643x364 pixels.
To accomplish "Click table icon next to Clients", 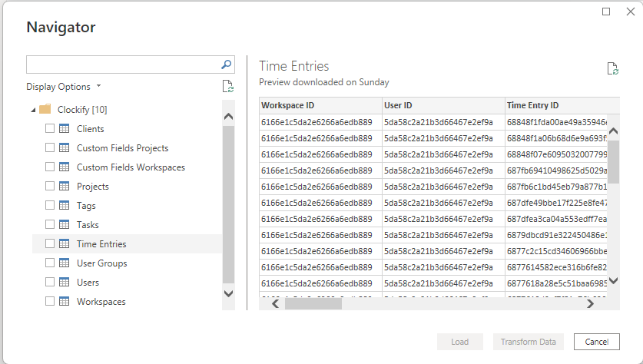I will pos(65,128).
